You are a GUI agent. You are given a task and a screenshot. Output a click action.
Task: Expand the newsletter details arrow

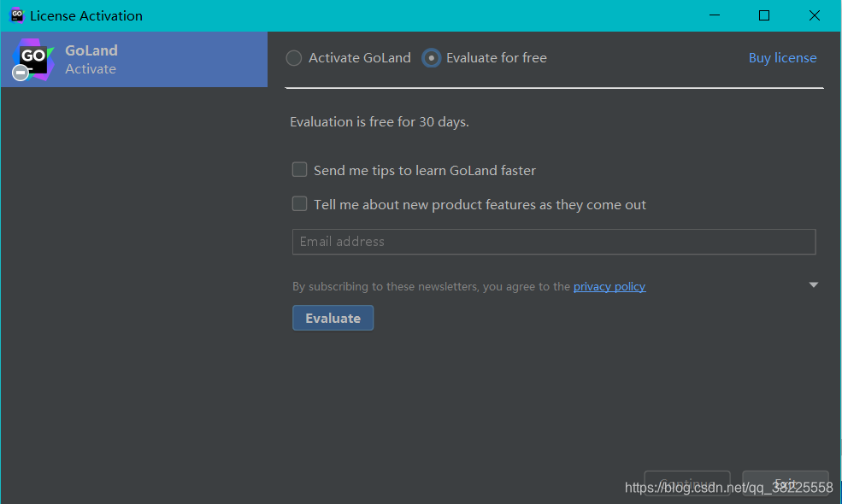pos(814,285)
